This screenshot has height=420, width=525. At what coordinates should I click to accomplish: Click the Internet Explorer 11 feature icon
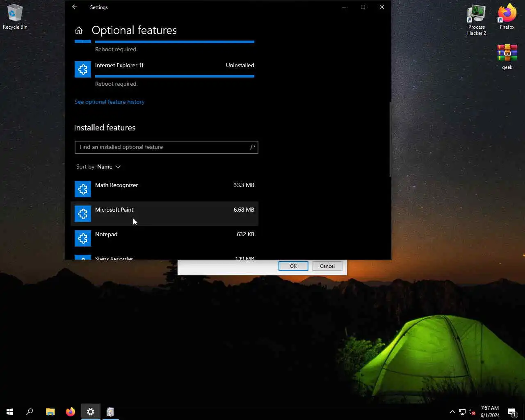[83, 69]
